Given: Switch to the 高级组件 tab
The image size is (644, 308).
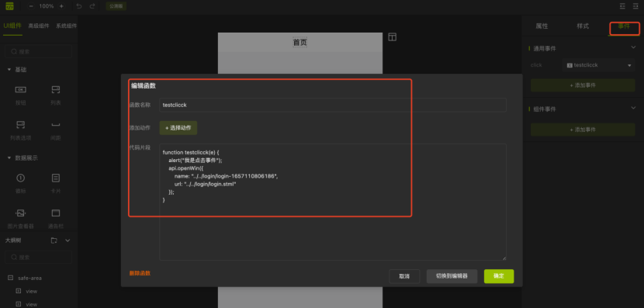Looking at the screenshot, I should click(x=39, y=26).
